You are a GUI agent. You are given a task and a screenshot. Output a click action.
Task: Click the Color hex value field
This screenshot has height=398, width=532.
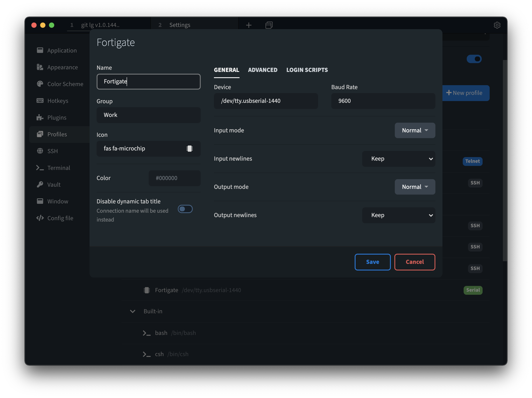coord(175,178)
